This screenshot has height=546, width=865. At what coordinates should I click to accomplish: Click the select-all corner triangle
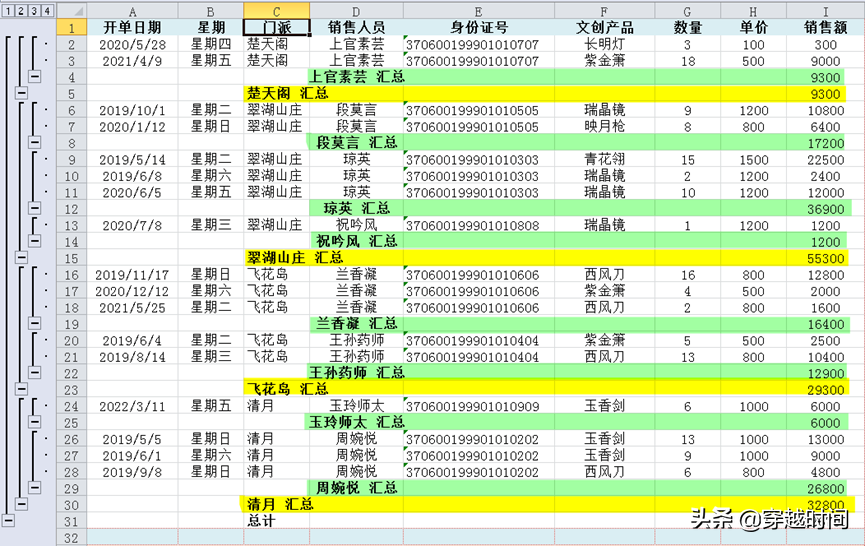(72, 10)
